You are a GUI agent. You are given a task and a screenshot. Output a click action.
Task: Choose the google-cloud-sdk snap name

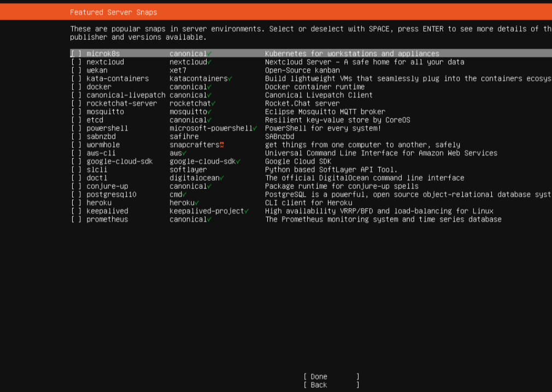click(x=120, y=162)
